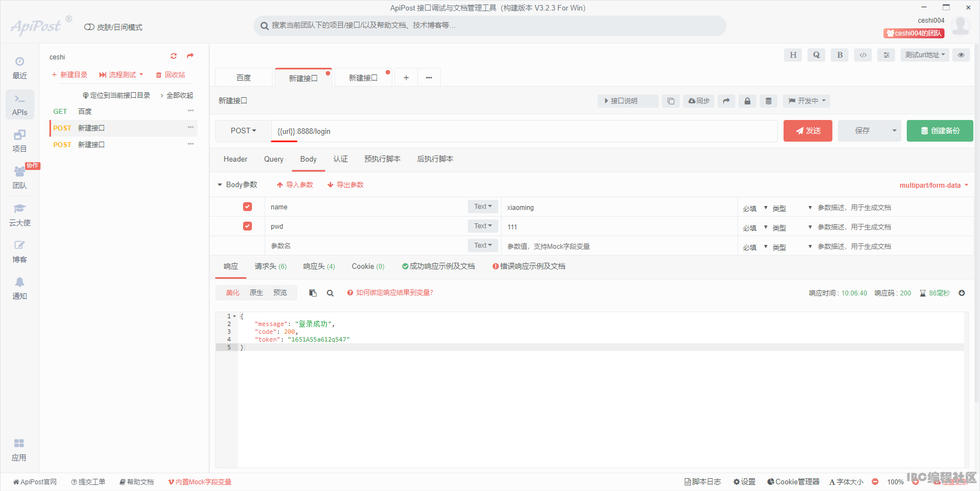Viewport: 980px width, 491px height.
Task: Click 导入参数 import parameters
Action: pos(295,185)
